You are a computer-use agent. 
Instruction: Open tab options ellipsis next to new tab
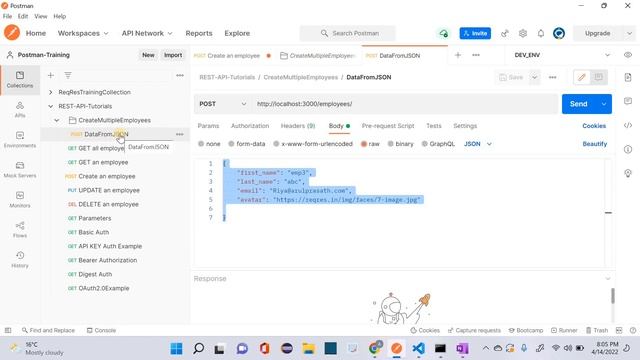476,55
